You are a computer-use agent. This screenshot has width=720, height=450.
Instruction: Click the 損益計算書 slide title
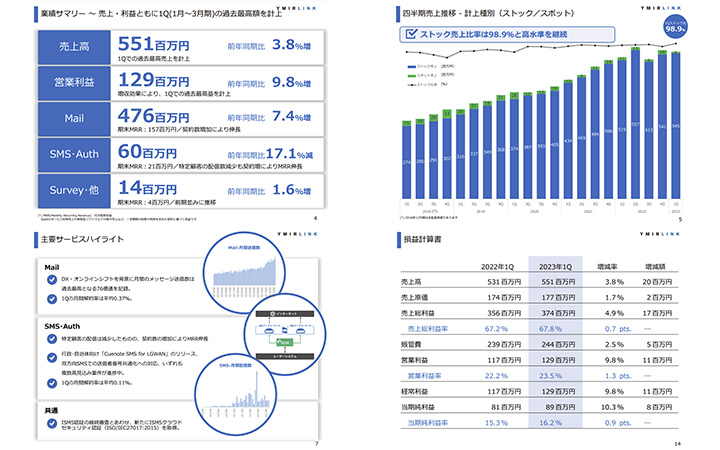422,239
